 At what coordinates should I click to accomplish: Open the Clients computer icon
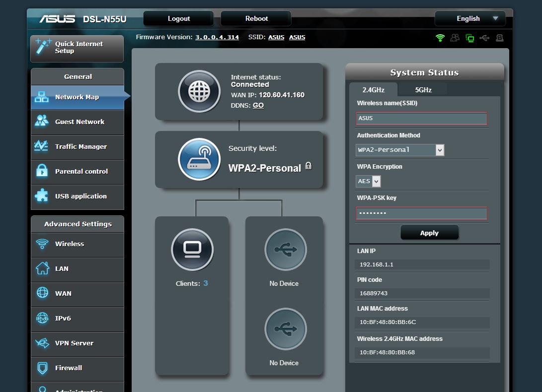[x=192, y=250]
